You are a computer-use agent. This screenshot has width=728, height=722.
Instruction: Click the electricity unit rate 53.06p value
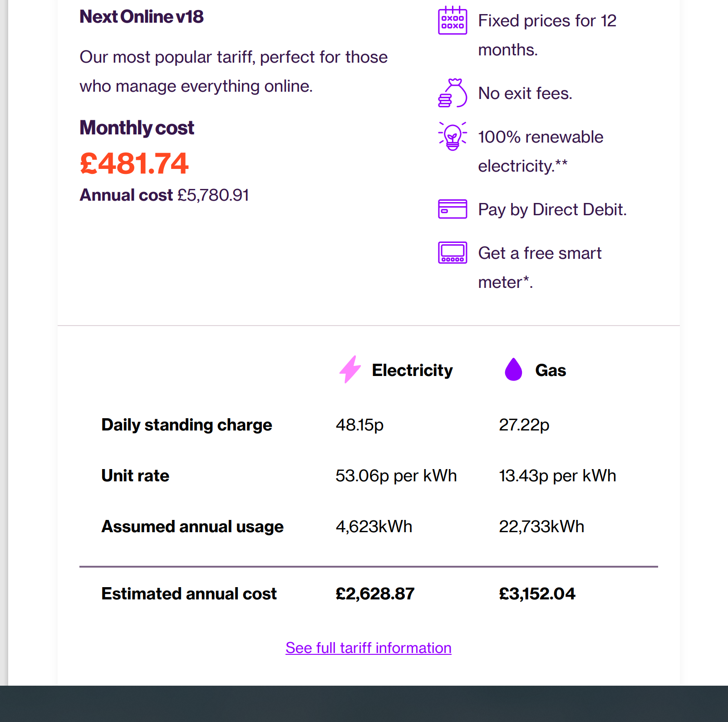pyautogui.click(x=396, y=476)
